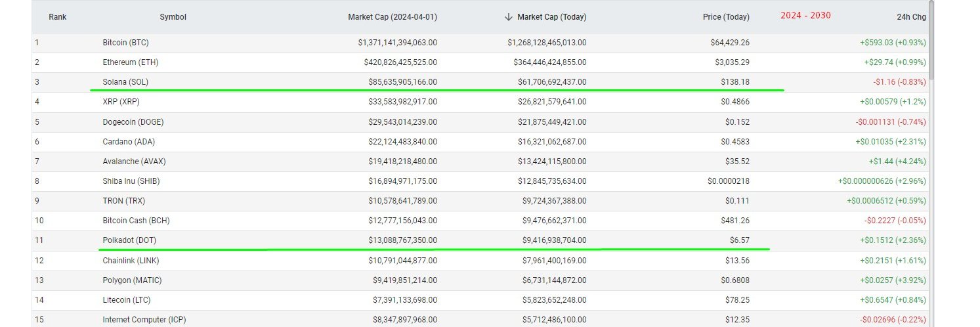Click Avalanche's price $35.52
The image size is (980, 327).
(737, 162)
